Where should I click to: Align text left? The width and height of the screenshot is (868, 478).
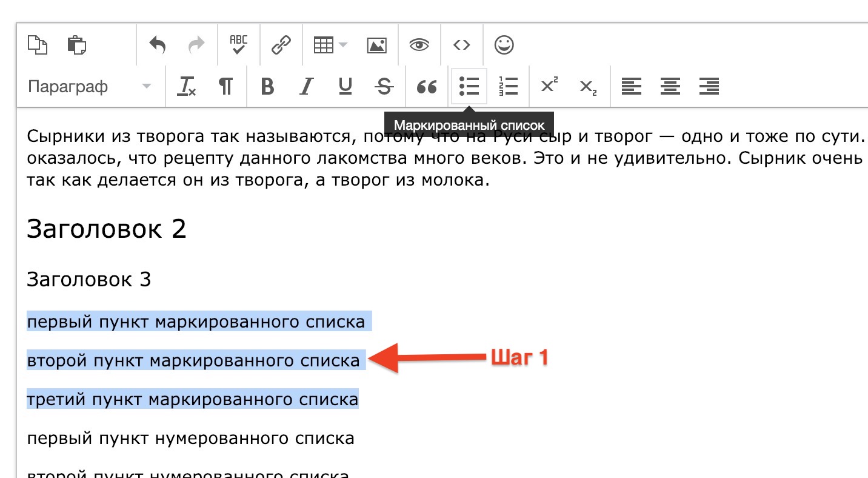tap(632, 87)
